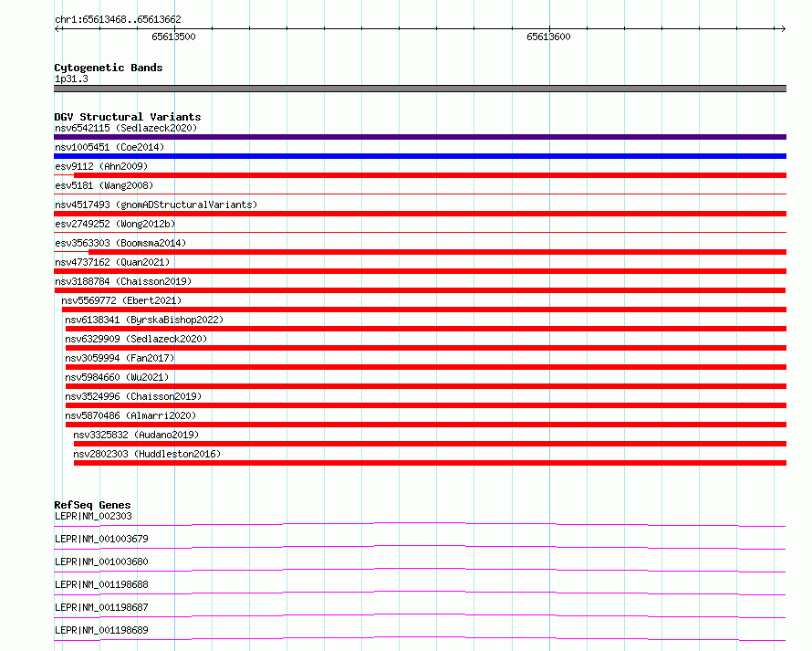812x651 pixels.
Task: Click the dark purple nsv6542115 variant bar
Action: tap(420, 137)
